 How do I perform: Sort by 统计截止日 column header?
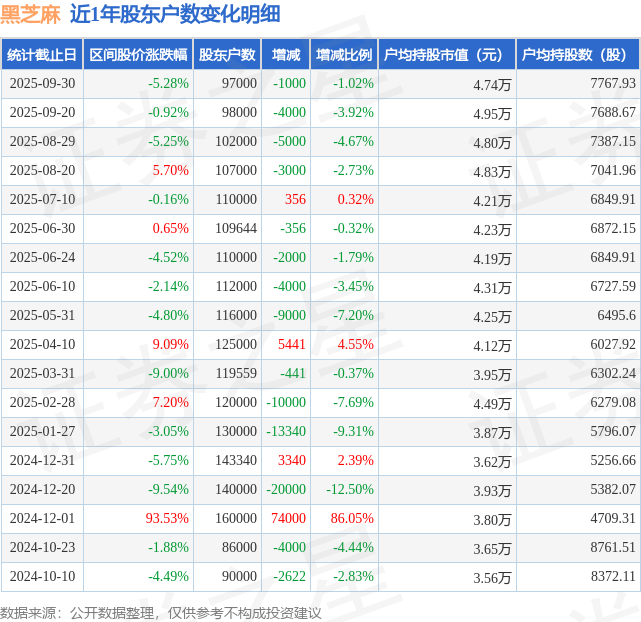[41, 55]
